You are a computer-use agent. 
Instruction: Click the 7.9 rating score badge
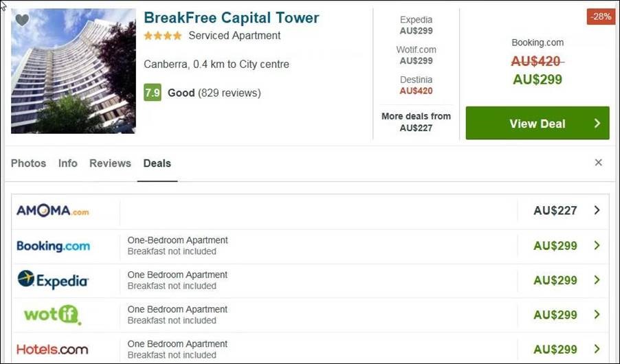pos(152,93)
